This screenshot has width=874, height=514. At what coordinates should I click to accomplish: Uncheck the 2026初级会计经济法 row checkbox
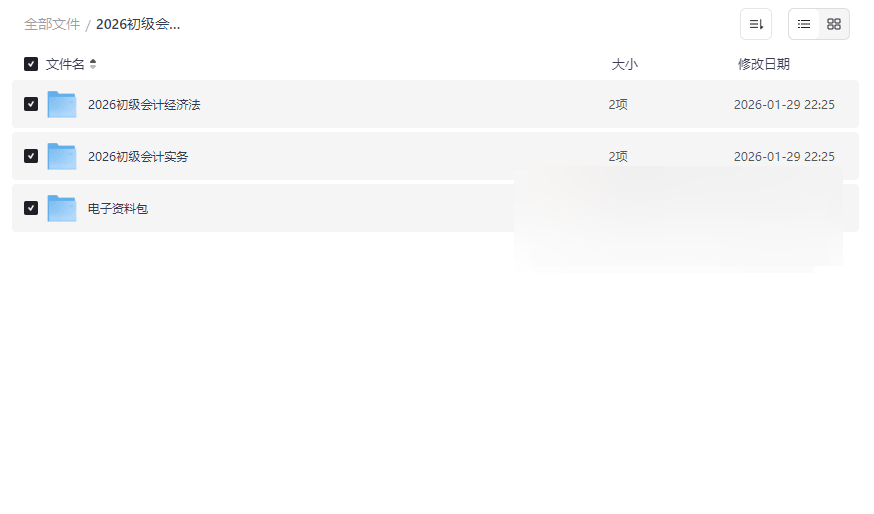[31, 104]
